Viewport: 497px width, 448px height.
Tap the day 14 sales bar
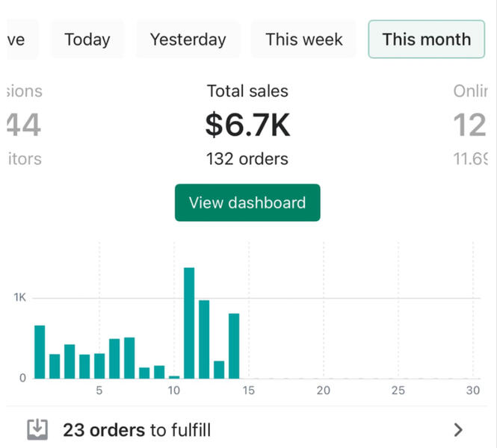click(x=234, y=346)
